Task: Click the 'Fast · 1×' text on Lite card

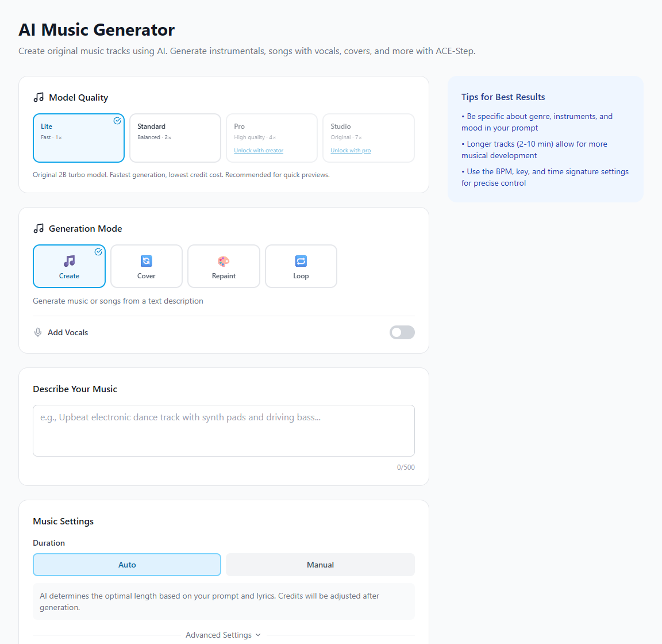Action: point(51,137)
